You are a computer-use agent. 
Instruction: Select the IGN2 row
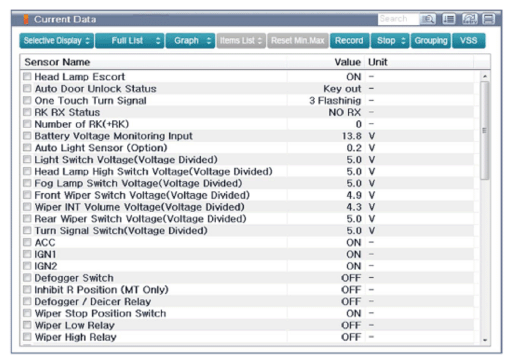point(247,266)
